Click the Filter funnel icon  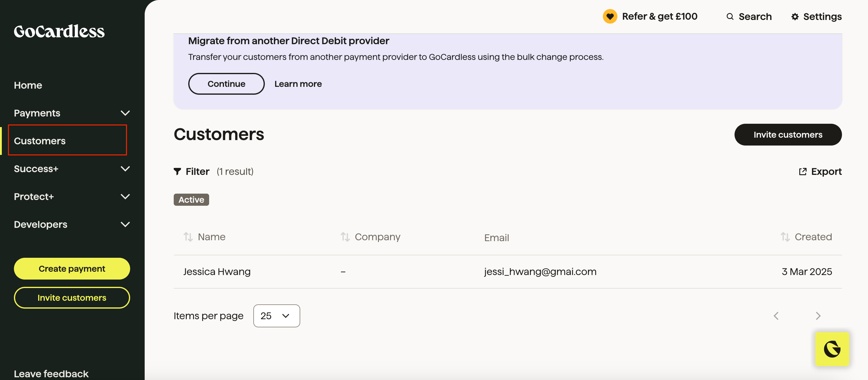[x=177, y=172]
